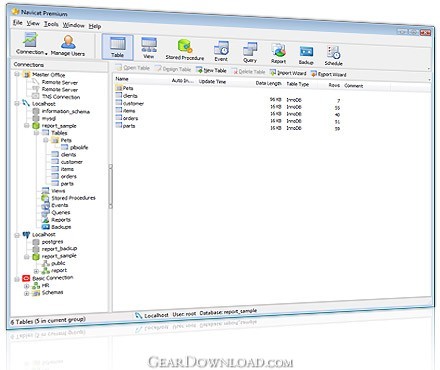
Task: Click the Open Table button
Action: [133, 68]
